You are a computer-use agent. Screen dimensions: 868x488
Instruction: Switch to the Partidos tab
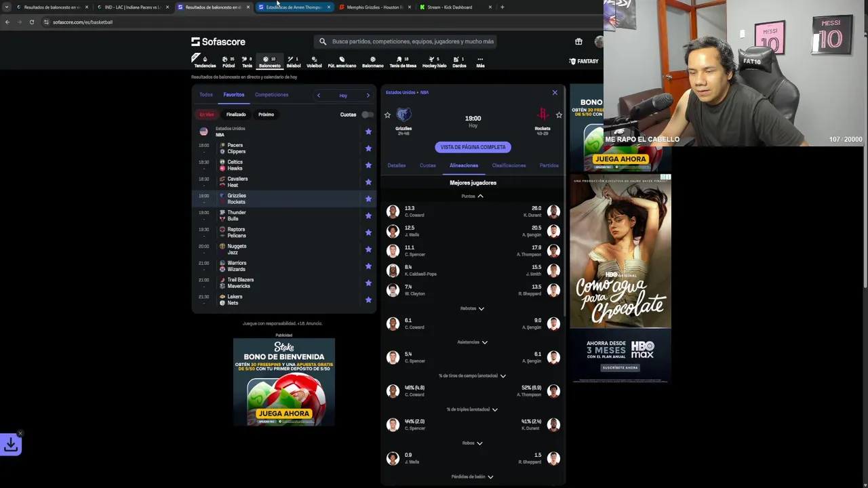(x=549, y=165)
